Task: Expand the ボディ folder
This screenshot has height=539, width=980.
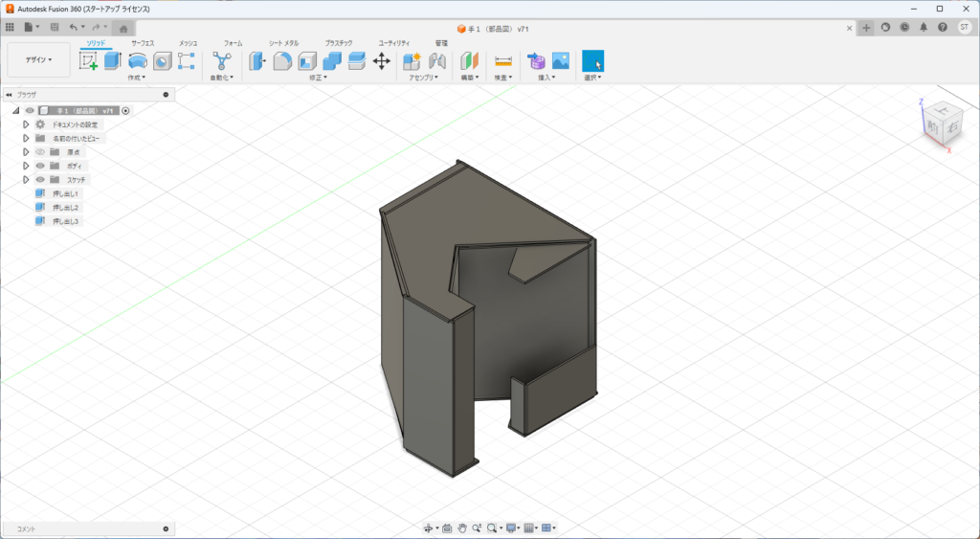Action: click(x=26, y=166)
